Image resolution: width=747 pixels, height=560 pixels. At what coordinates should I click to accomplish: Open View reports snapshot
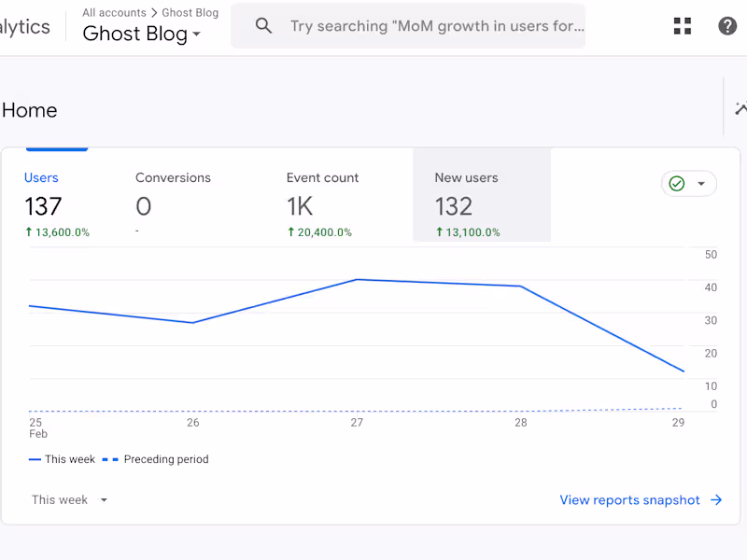click(629, 499)
